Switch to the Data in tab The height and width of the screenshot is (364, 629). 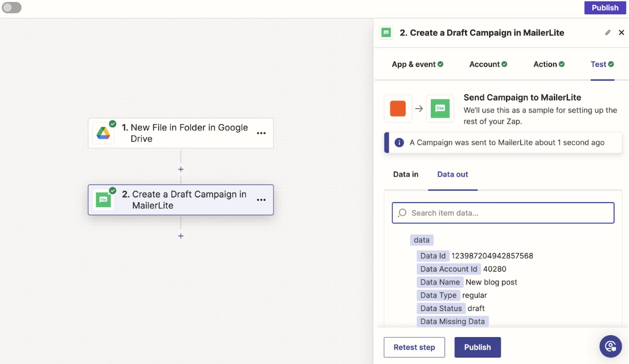point(406,174)
